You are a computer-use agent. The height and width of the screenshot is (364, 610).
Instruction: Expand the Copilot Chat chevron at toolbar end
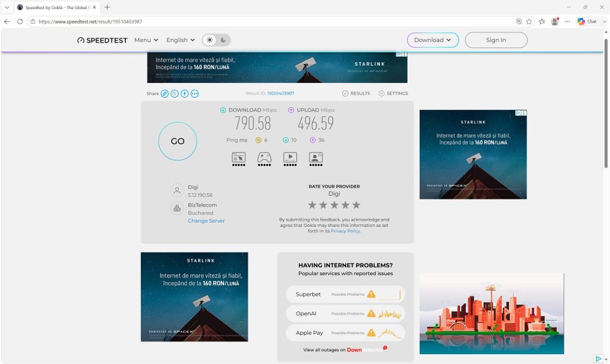click(x=604, y=21)
